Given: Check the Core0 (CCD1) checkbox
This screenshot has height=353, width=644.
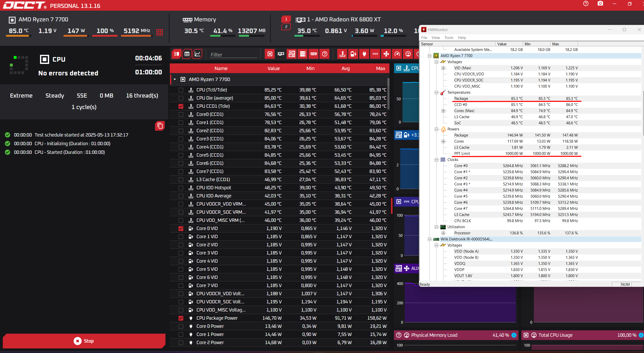Looking at the screenshot, I should (181, 114).
